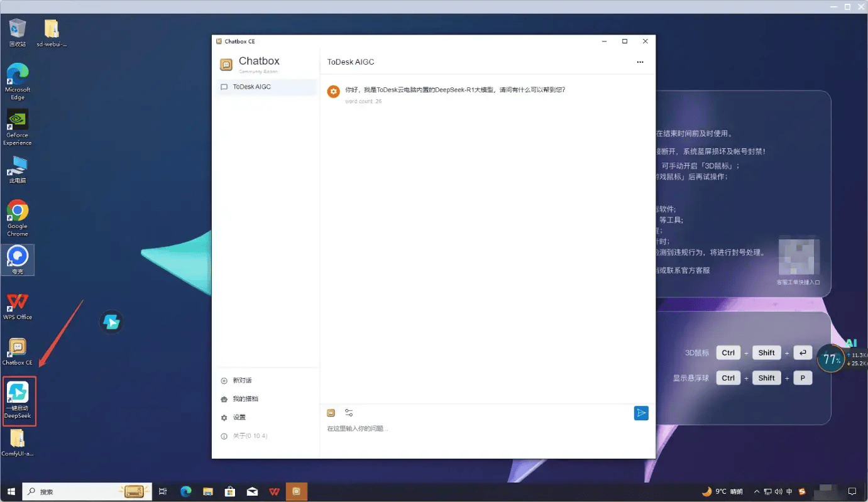Click the word count: 26 text
This screenshot has height=502, width=868.
click(x=363, y=101)
